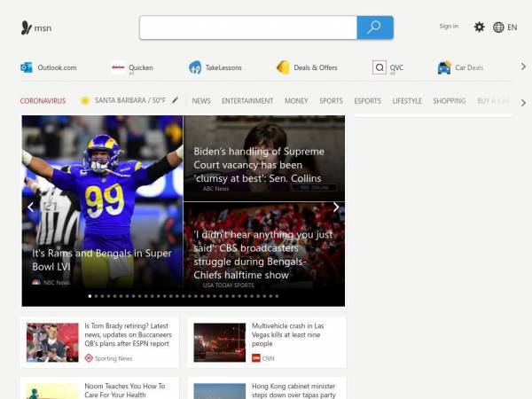Open Las Vegas multivehicle crash headline
The image size is (532, 399).
[x=287, y=334]
